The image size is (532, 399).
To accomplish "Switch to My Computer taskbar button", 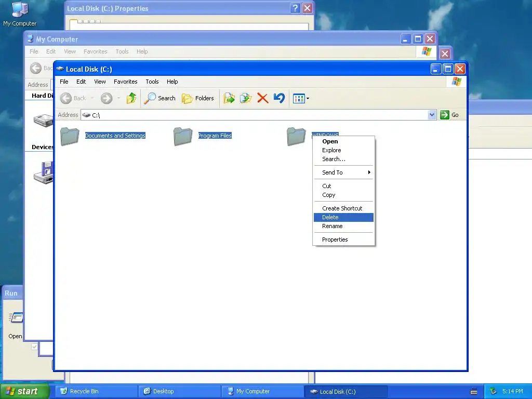I will pos(262,392).
